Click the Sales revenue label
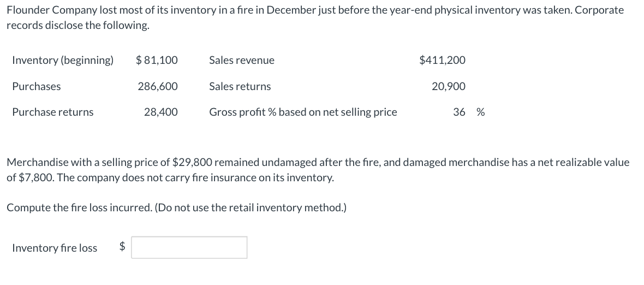Screen dimensions: 644x285 pyautogui.click(x=242, y=60)
